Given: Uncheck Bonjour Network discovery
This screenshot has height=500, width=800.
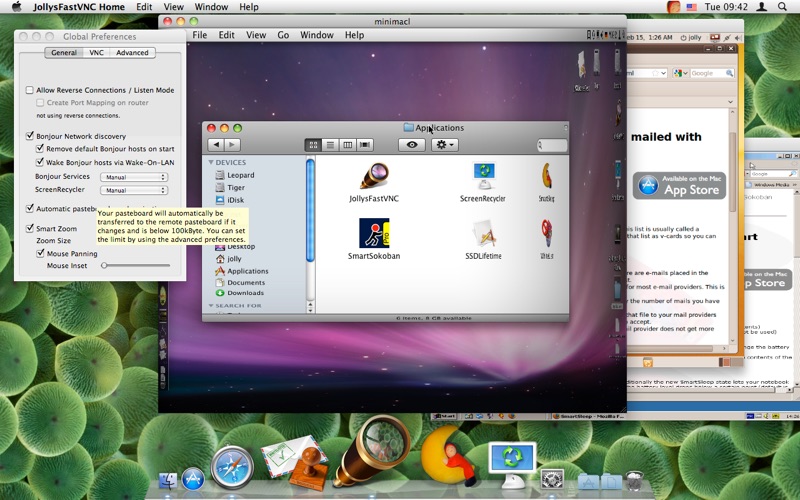Looking at the screenshot, I should pos(30,136).
